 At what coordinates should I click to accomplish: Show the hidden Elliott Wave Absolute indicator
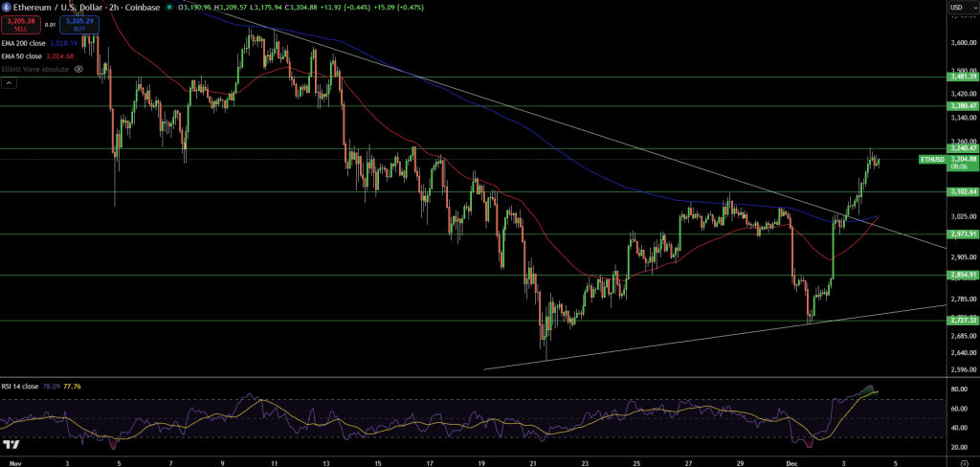78,70
